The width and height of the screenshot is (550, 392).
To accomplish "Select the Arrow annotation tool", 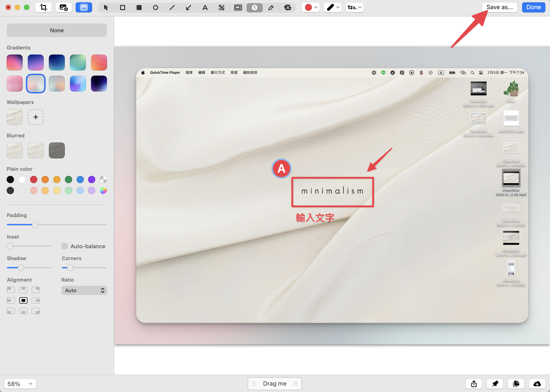I will click(x=188, y=8).
